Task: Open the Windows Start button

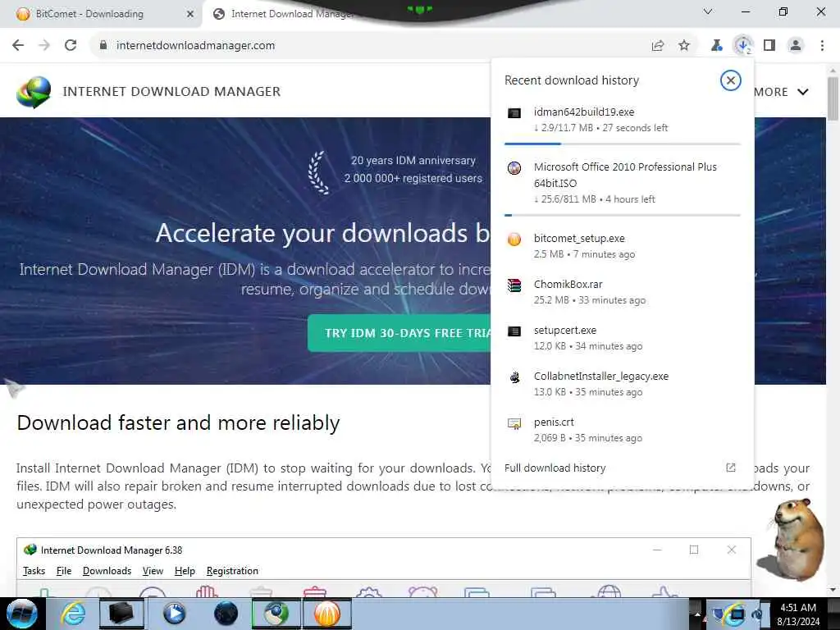Action: coord(21,614)
